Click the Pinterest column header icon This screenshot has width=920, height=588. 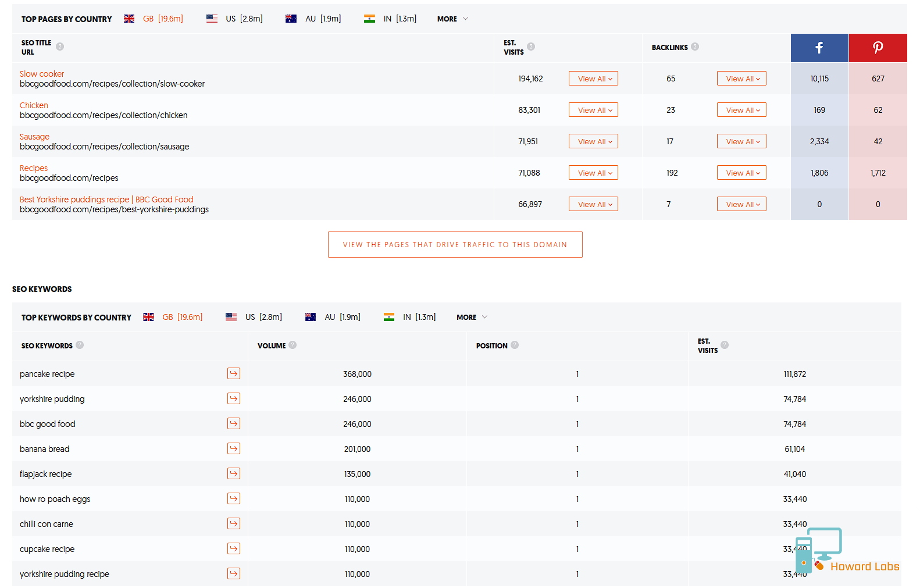tap(878, 48)
